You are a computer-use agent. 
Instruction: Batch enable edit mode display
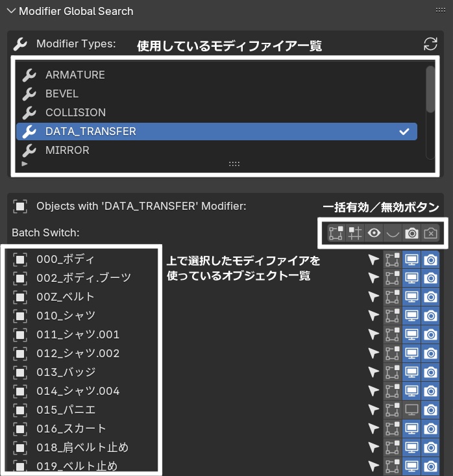(336, 233)
